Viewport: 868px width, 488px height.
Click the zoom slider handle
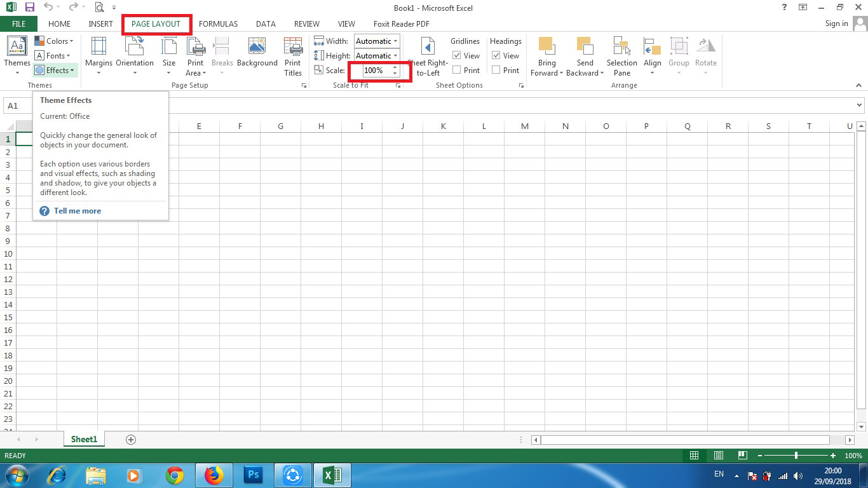(796, 456)
